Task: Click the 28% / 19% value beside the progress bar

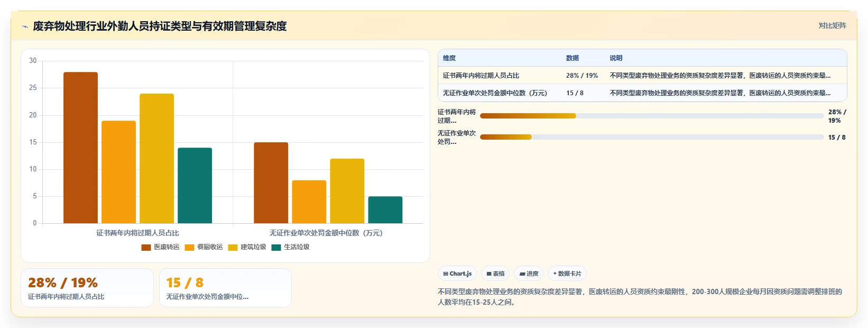Action: coord(837,116)
